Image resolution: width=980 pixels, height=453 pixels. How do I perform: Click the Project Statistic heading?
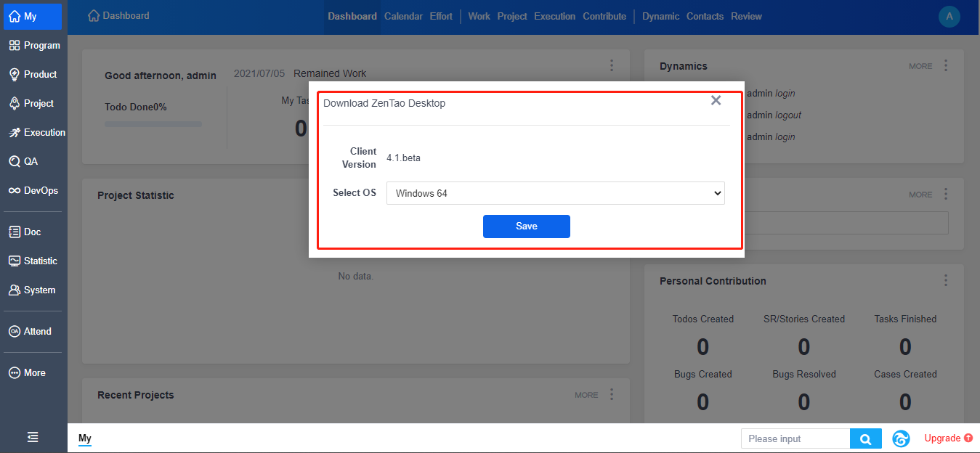point(136,195)
